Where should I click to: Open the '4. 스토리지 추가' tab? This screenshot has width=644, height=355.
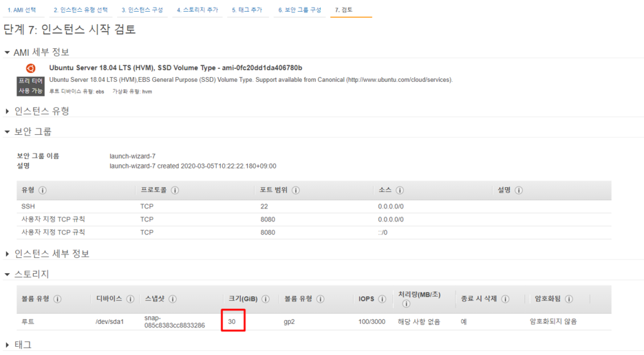coord(197,10)
